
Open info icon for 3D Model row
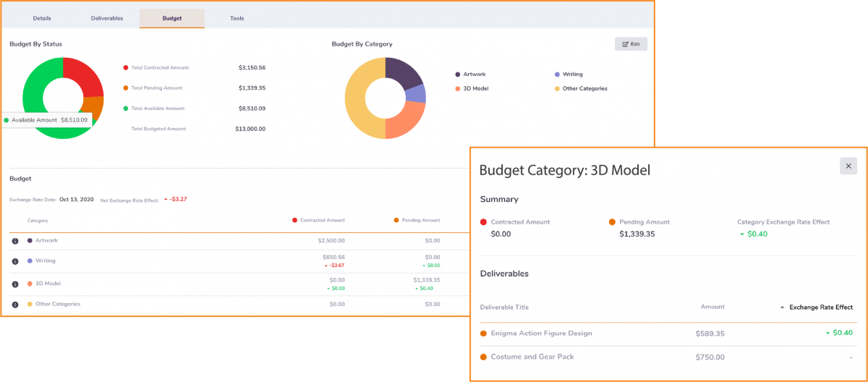15,284
